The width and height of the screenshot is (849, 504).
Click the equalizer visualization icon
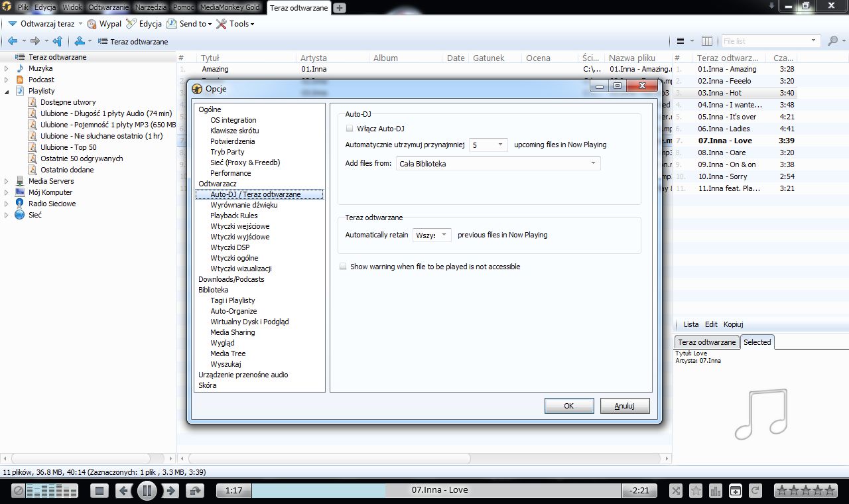click(715, 491)
